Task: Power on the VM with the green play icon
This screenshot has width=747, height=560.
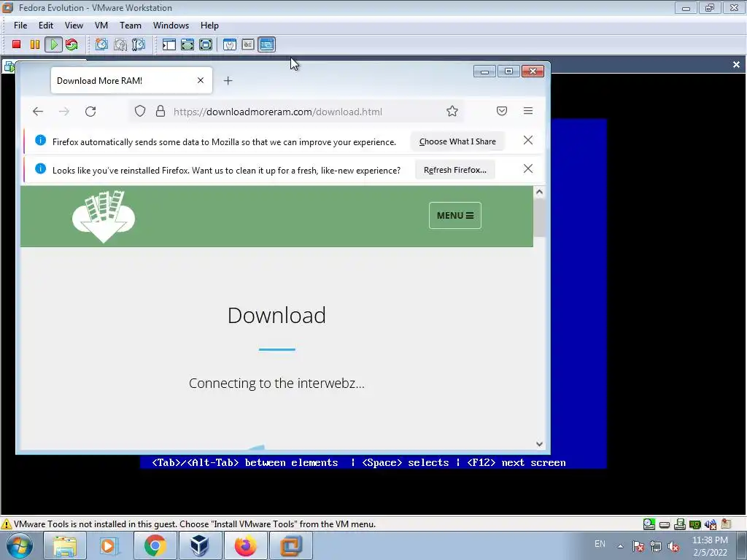Action: point(53,44)
